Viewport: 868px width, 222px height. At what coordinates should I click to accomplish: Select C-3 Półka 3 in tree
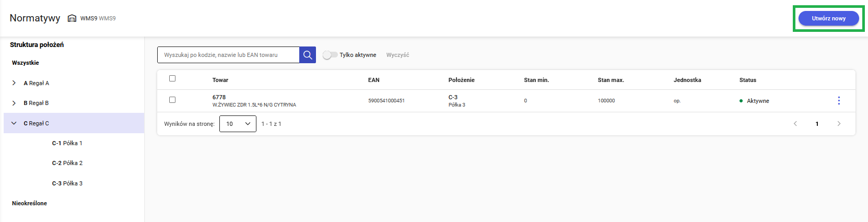click(x=67, y=183)
